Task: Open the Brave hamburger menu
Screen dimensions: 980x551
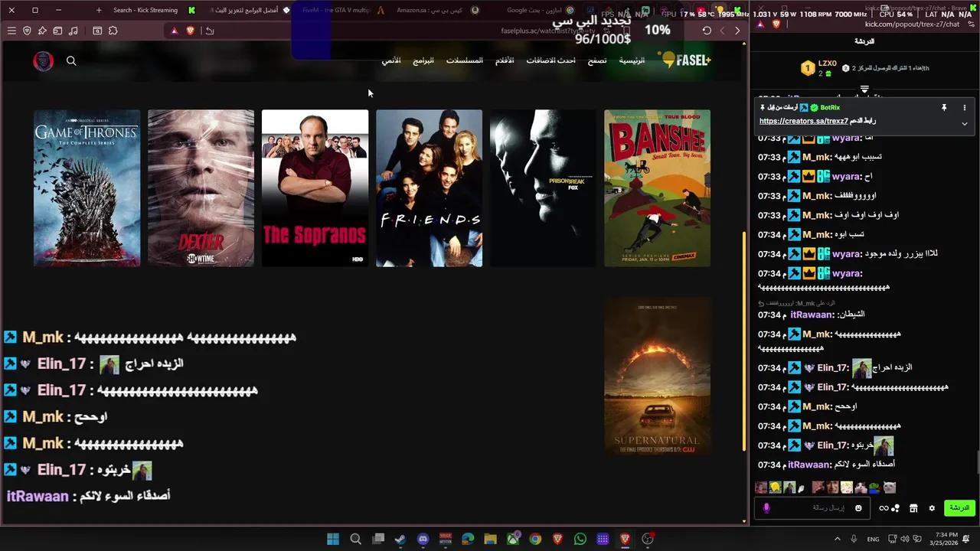Action: pos(11,31)
